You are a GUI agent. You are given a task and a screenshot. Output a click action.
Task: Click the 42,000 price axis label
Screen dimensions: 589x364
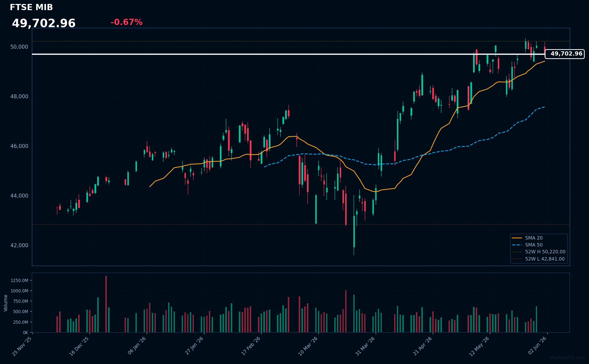[x=19, y=245]
